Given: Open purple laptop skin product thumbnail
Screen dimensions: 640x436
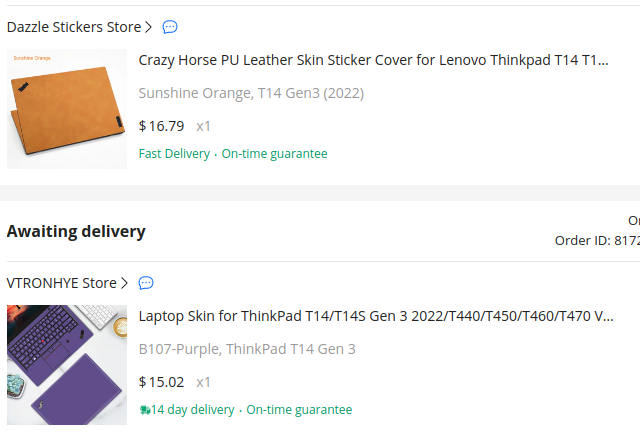Looking at the screenshot, I should click(67, 365).
